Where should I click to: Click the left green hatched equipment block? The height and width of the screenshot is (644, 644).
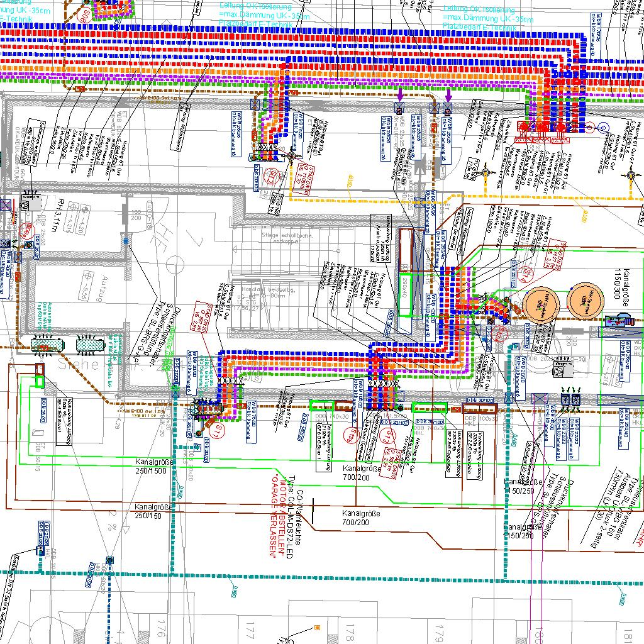point(48,345)
